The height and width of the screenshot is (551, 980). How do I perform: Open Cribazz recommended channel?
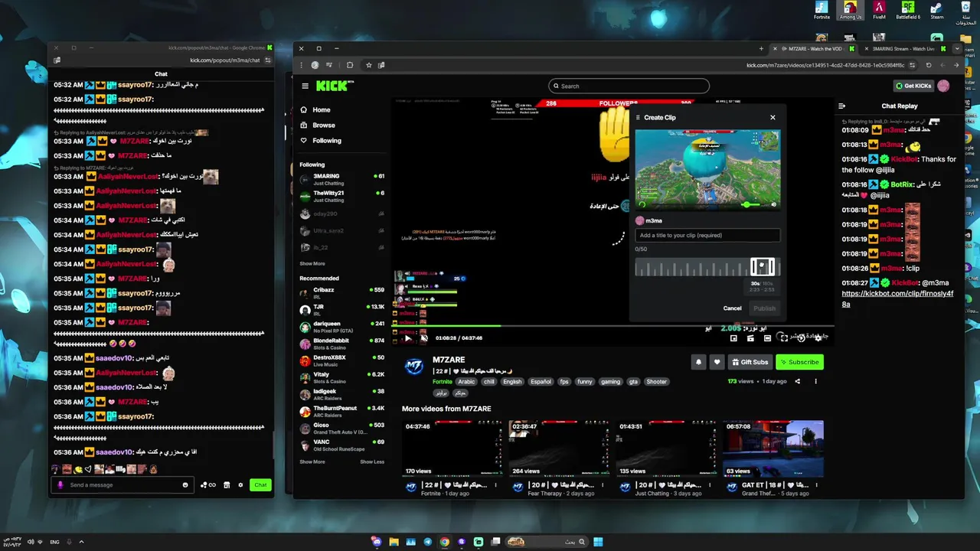pyautogui.click(x=342, y=293)
